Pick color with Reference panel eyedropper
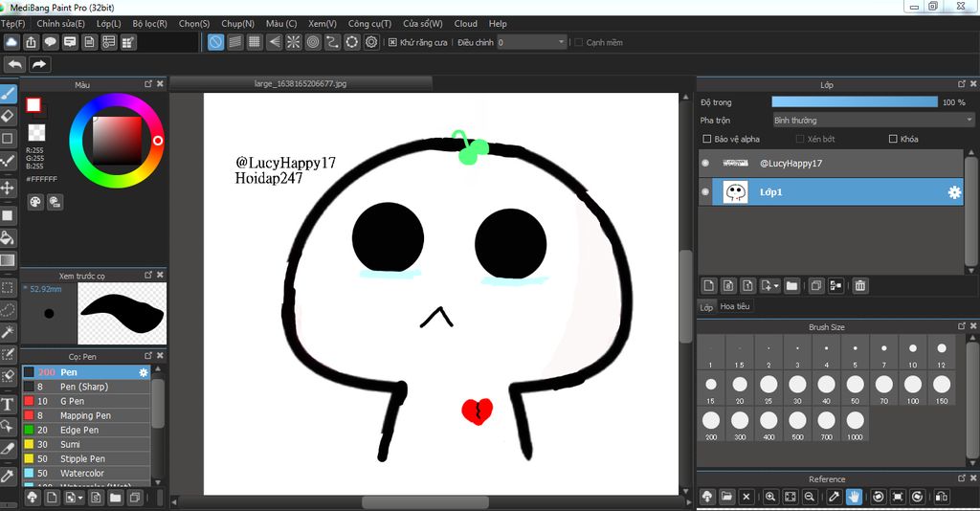 pos(834,498)
